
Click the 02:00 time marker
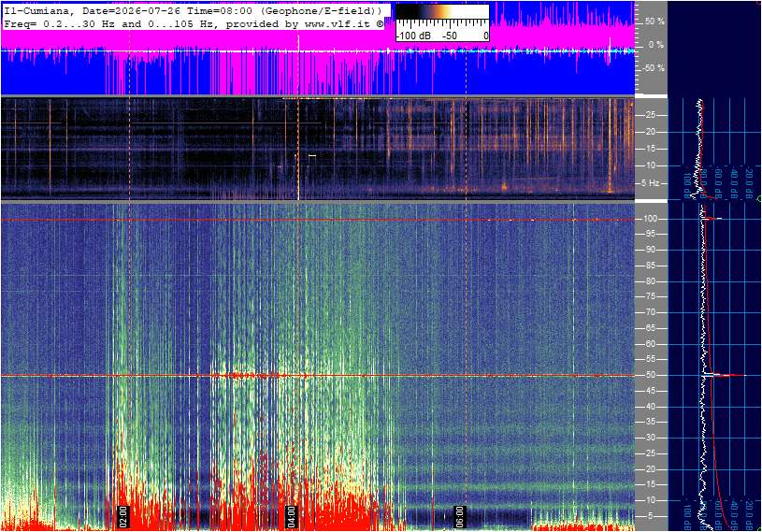pyautogui.click(x=123, y=516)
